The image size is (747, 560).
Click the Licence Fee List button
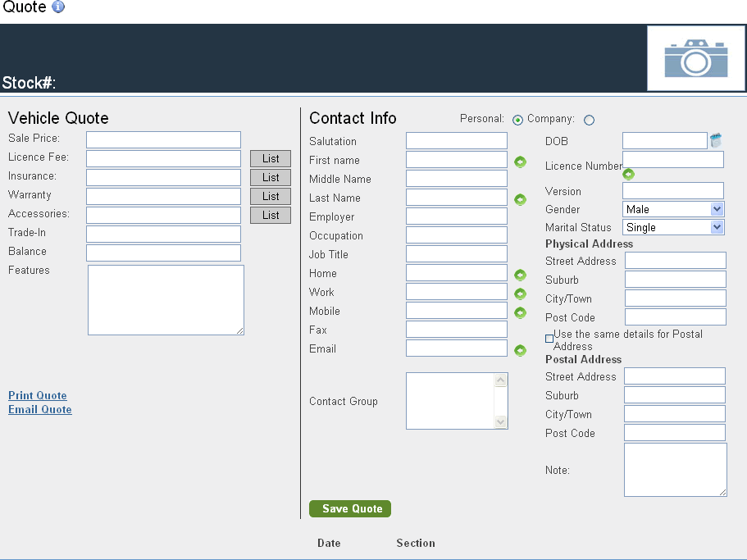271,158
